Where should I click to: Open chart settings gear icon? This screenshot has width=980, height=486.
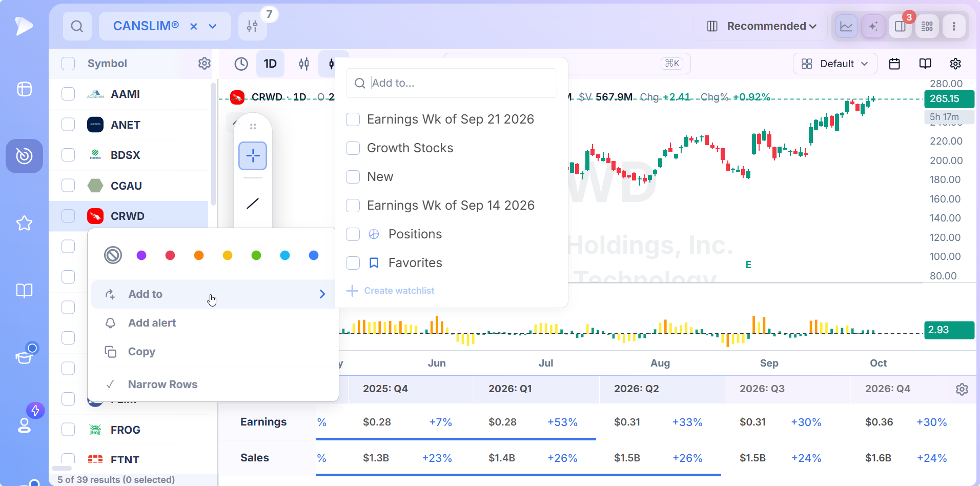pos(955,64)
